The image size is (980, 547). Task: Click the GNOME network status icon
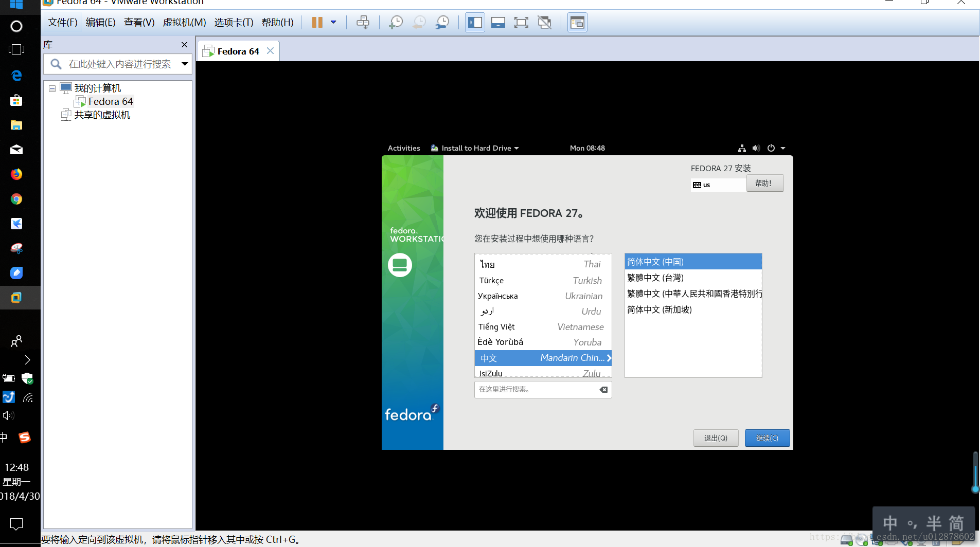742,148
